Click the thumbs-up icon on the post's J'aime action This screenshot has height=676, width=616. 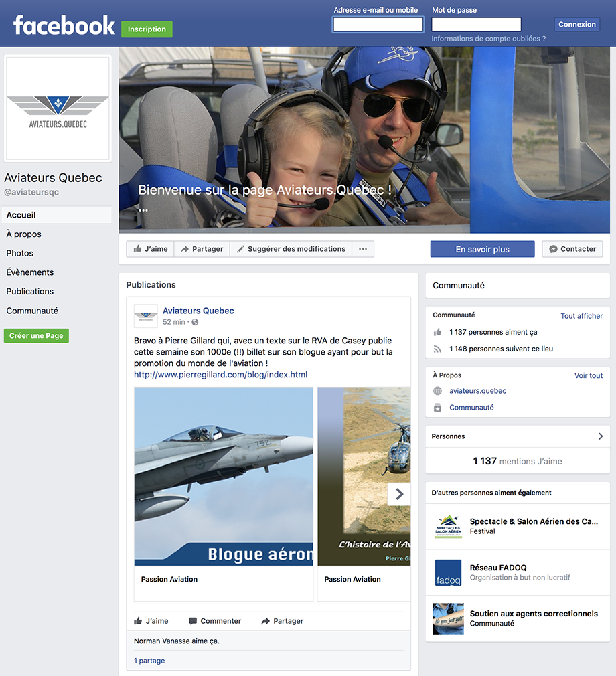tap(138, 621)
